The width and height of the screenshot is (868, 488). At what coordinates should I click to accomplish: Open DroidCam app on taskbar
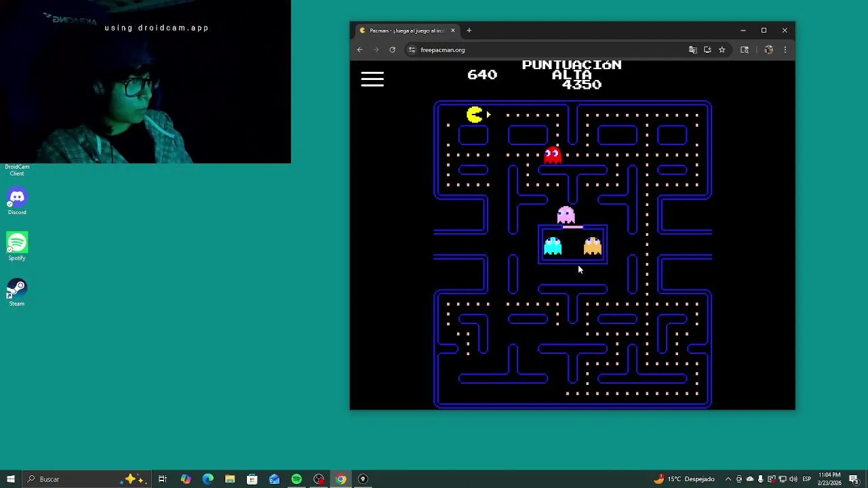tap(363, 479)
